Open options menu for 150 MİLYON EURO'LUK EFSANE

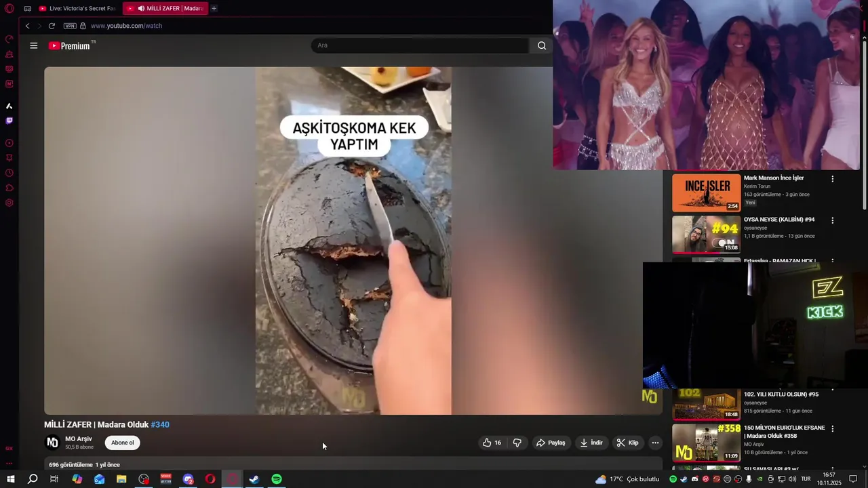(x=833, y=428)
